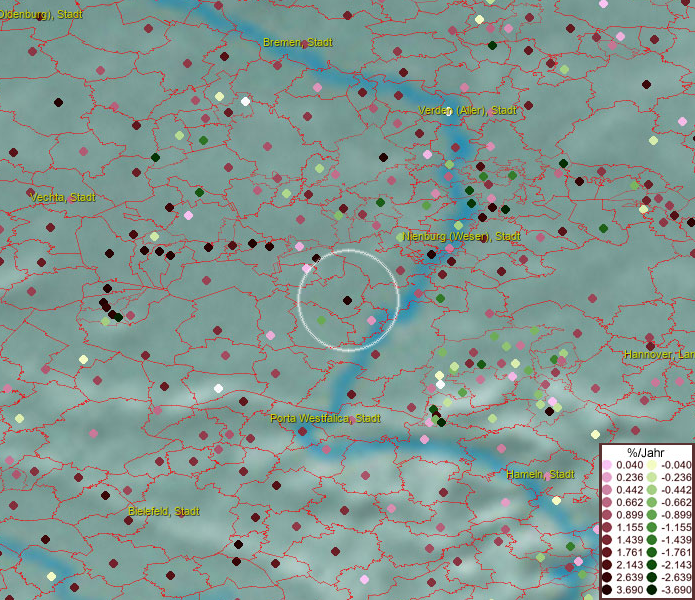This screenshot has width=695, height=600.
Task: Click the dark data point centered in white circle
Action: pyautogui.click(x=348, y=300)
